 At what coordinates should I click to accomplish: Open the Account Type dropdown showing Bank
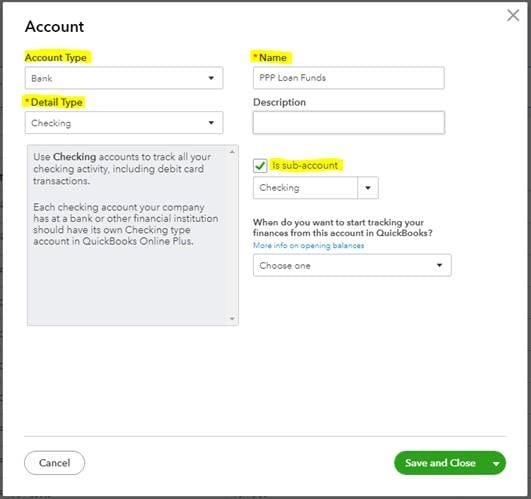(124, 78)
